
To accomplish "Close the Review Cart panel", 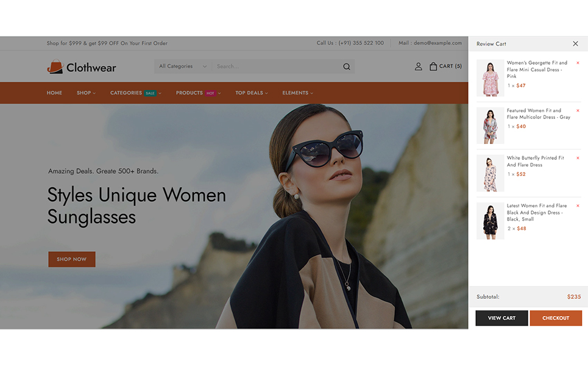I will 575,44.
